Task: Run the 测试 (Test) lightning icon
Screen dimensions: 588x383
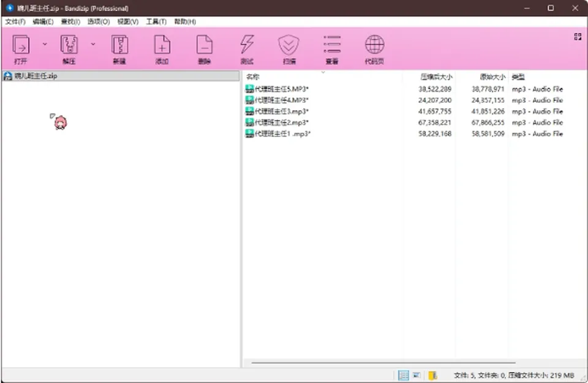Action: [247, 45]
